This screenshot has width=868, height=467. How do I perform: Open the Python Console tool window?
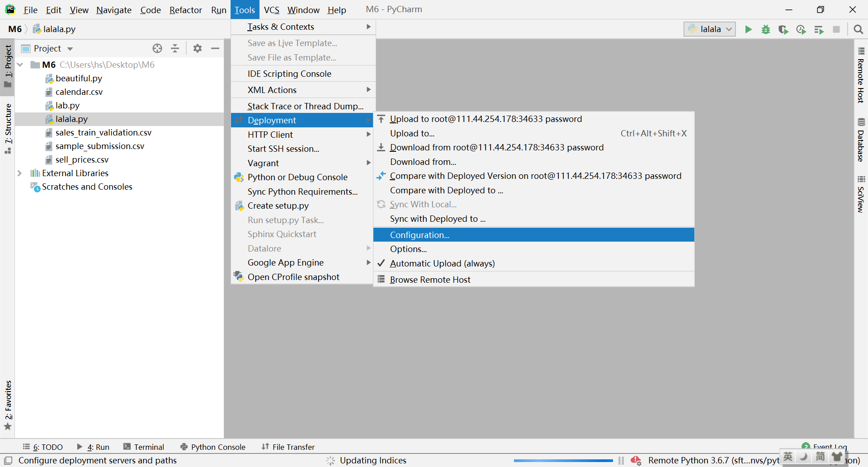coord(213,447)
